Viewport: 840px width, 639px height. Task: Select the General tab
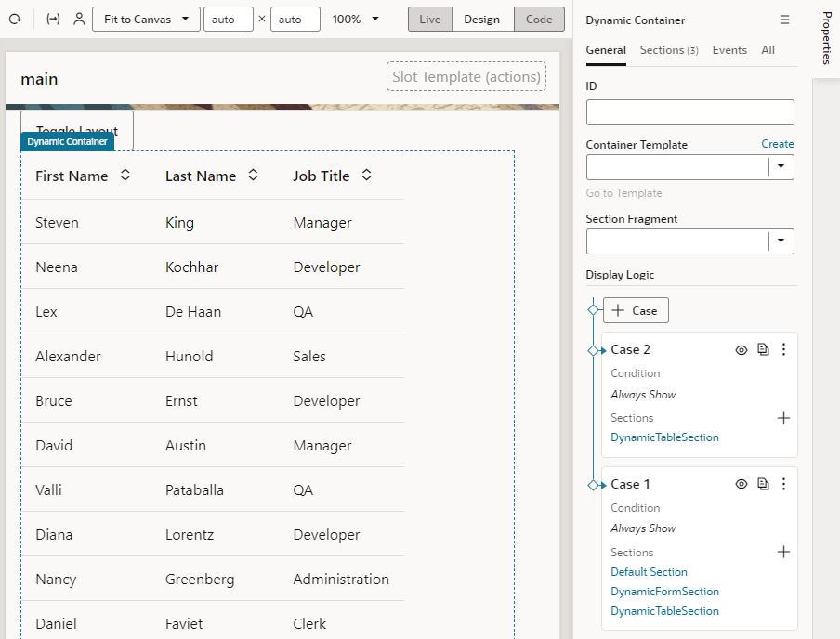606,50
